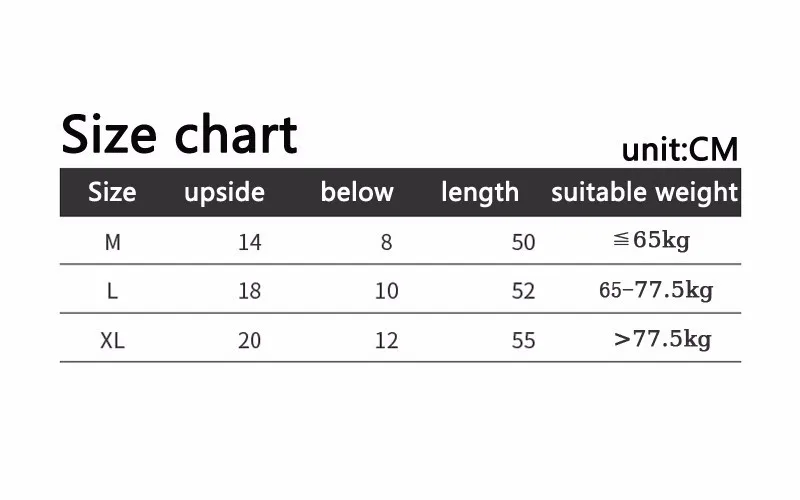Select the 'length' column header
The image size is (800, 500).
[x=480, y=193]
